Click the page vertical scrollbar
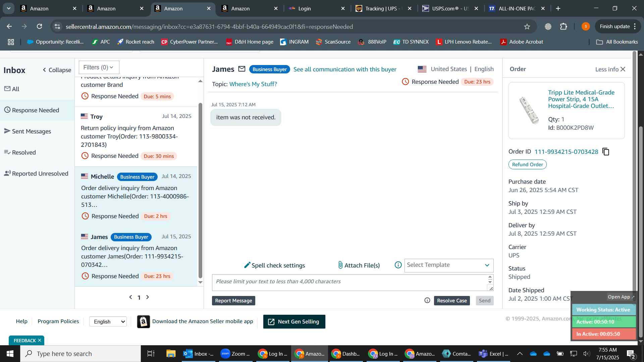This screenshot has height=362, width=644. pos(641,231)
